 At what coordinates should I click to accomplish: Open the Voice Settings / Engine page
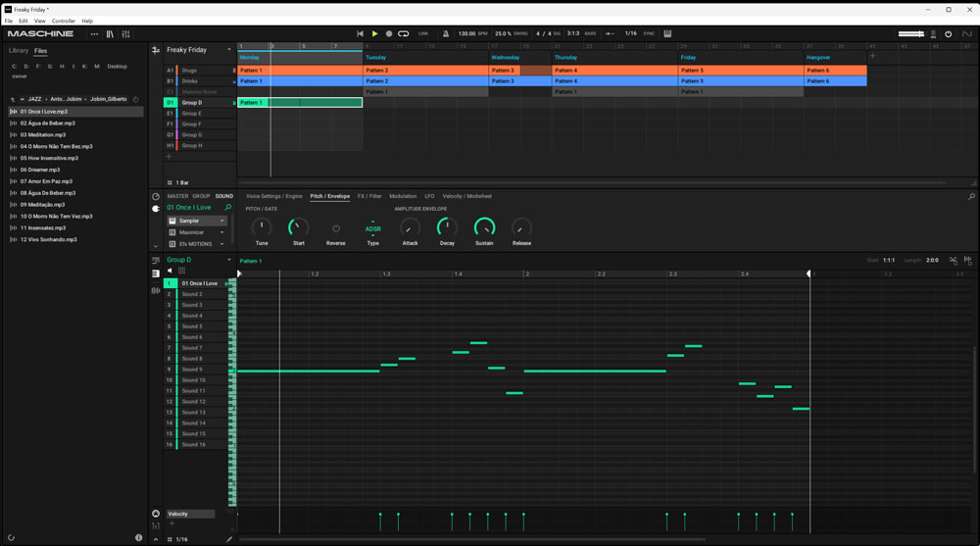pos(273,196)
